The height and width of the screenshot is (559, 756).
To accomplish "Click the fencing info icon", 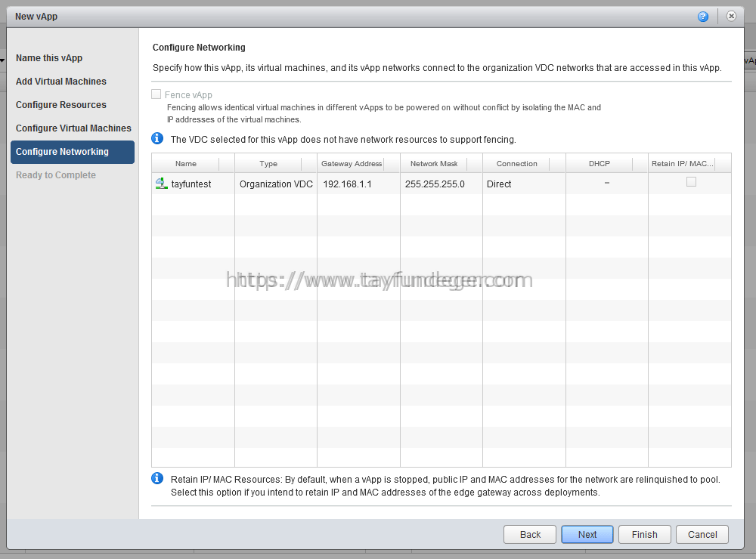I will point(157,139).
